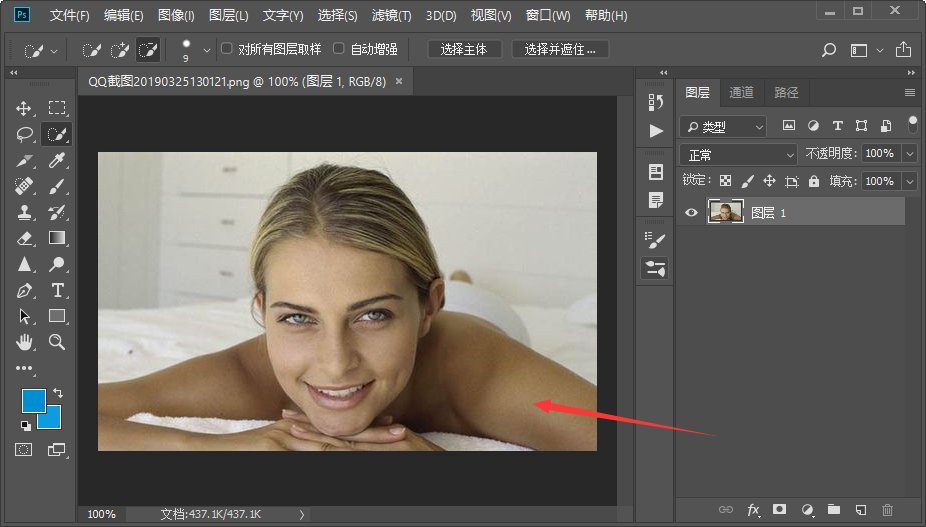Open the Actions panel play icon
This screenshot has width=926, height=527.
[x=656, y=131]
